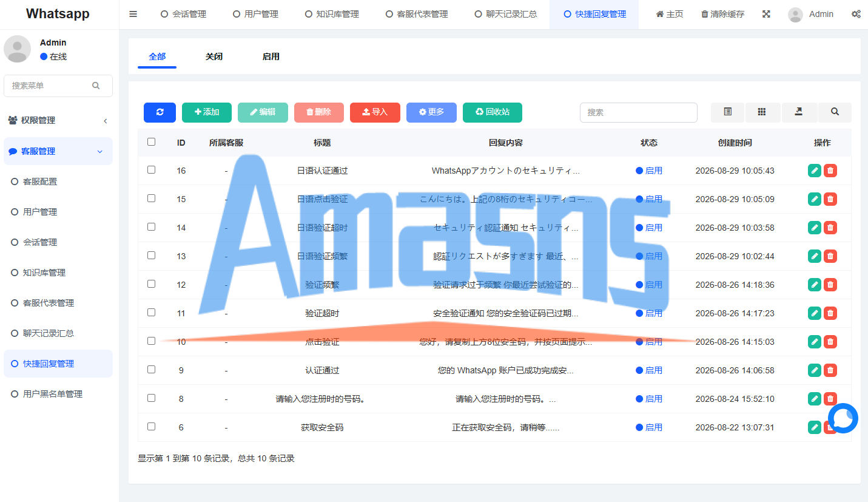Check the checkbox for row ID 13
The image size is (868, 502).
151,256
